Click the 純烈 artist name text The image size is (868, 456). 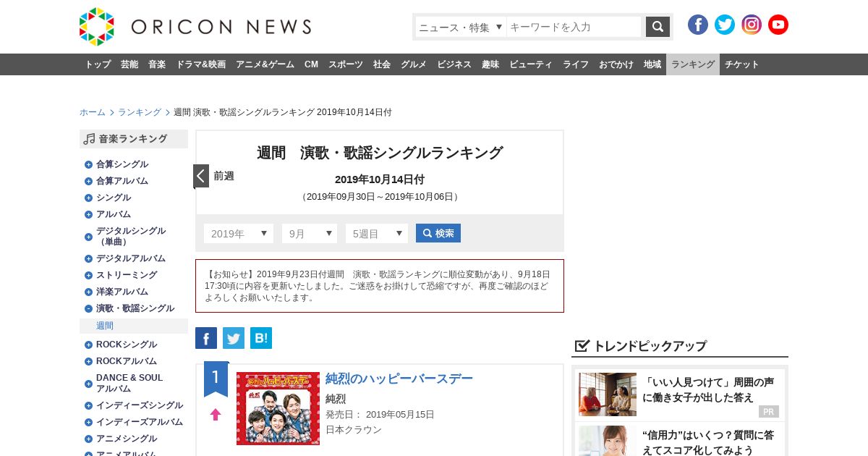point(336,399)
